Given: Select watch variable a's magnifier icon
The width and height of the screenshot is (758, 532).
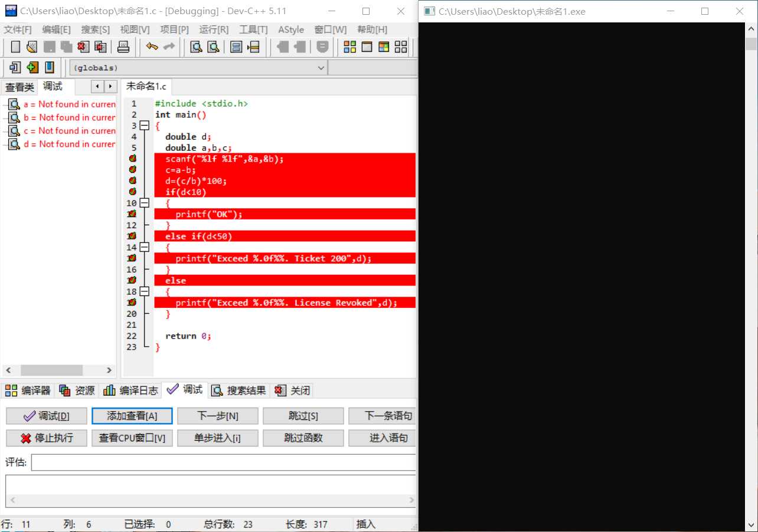Looking at the screenshot, I should coord(14,104).
